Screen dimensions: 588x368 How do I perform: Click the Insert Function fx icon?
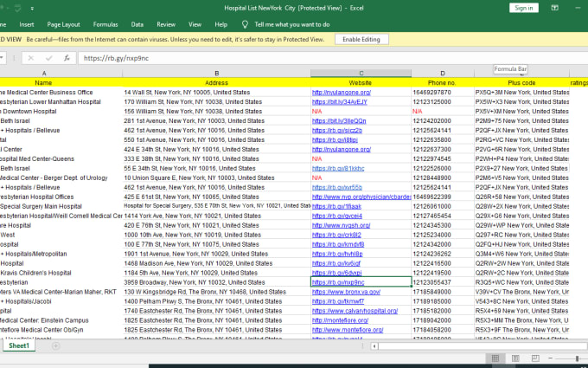[x=67, y=58]
